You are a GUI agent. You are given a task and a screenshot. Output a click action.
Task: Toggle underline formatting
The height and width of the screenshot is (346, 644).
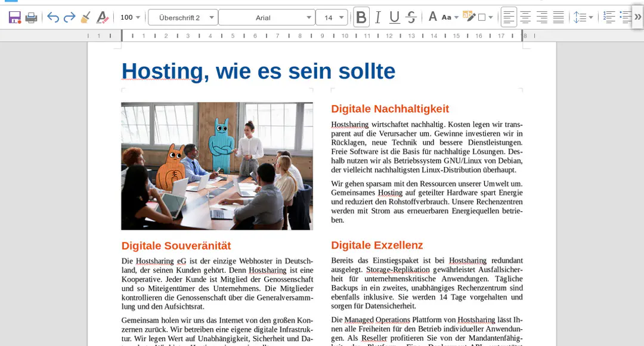(x=394, y=17)
